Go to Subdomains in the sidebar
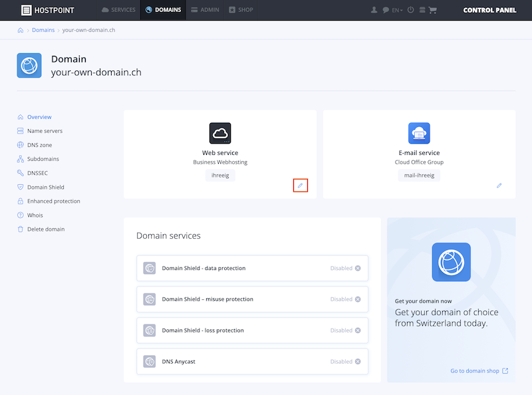This screenshot has height=395, width=532. click(x=38, y=159)
